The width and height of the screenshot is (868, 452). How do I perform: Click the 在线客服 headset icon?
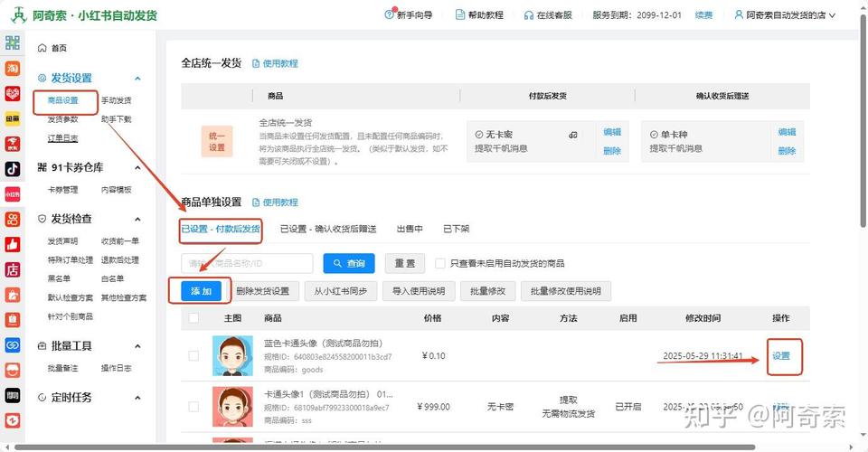pos(529,15)
